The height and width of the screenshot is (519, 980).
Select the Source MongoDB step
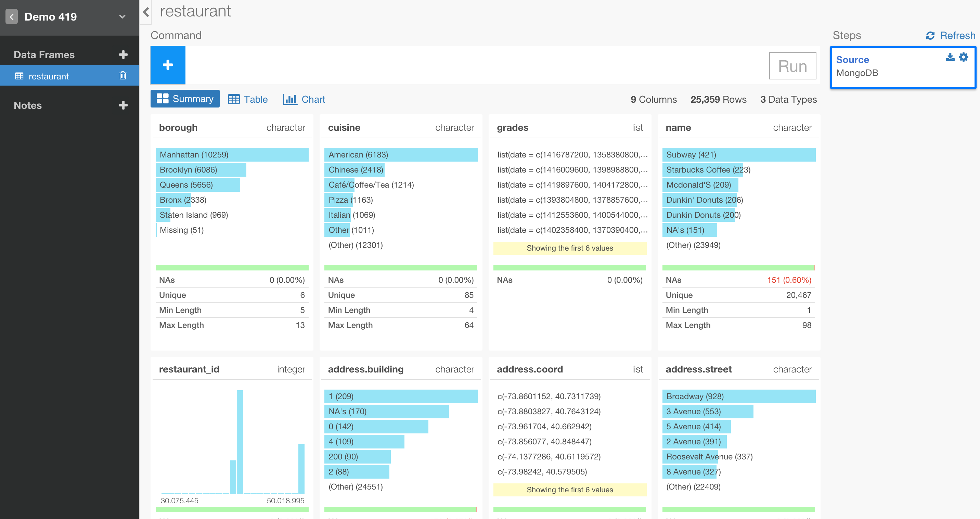pyautogui.click(x=903, y=67)
